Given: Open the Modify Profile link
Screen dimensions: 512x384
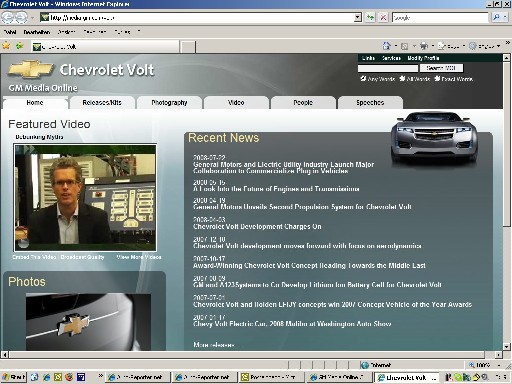Looking at the screenshot, I should [x=423, y=58].
